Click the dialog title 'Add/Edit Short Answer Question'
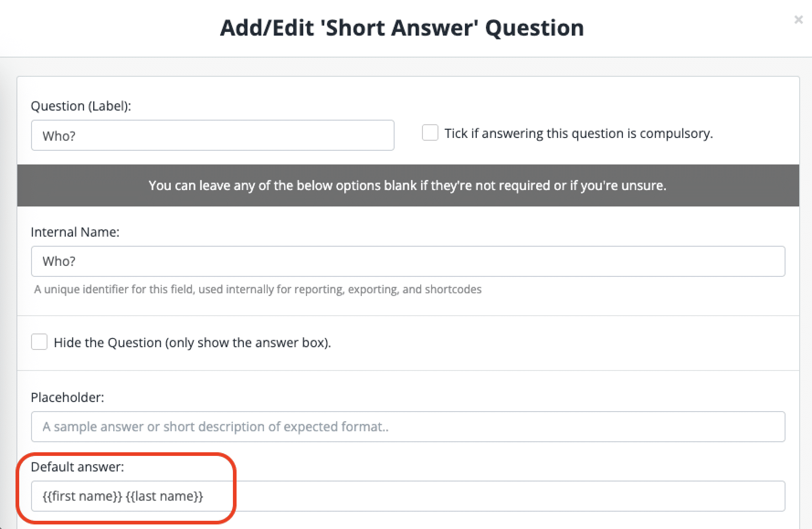Screen dimensions: 812x529 402,27
